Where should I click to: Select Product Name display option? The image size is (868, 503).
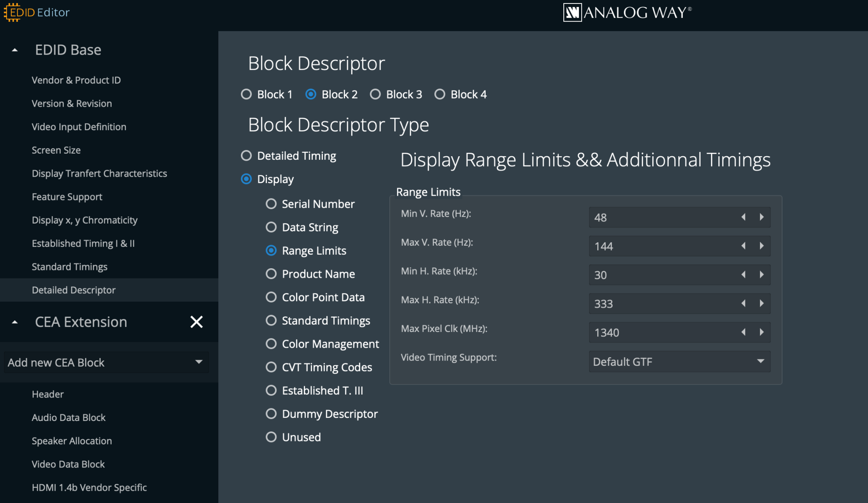[x=271, y=274]
